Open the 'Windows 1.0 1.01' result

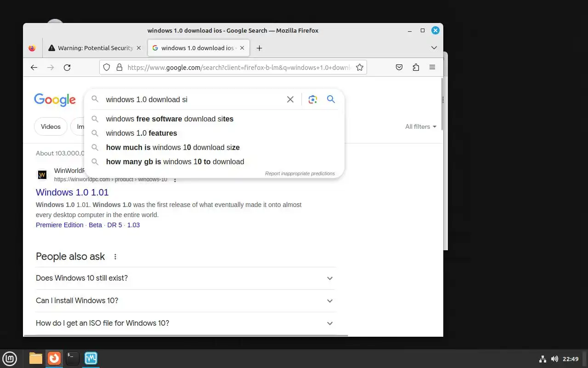(x=72, y=192)
